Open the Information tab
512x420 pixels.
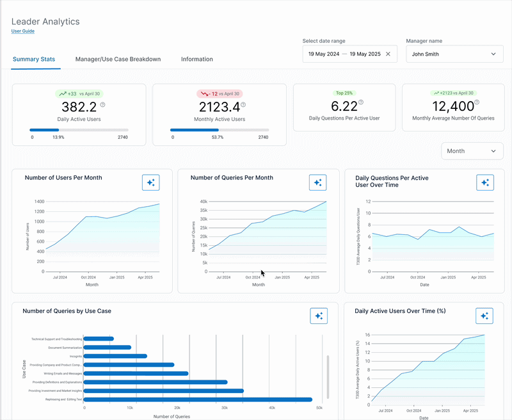point(197,59)
